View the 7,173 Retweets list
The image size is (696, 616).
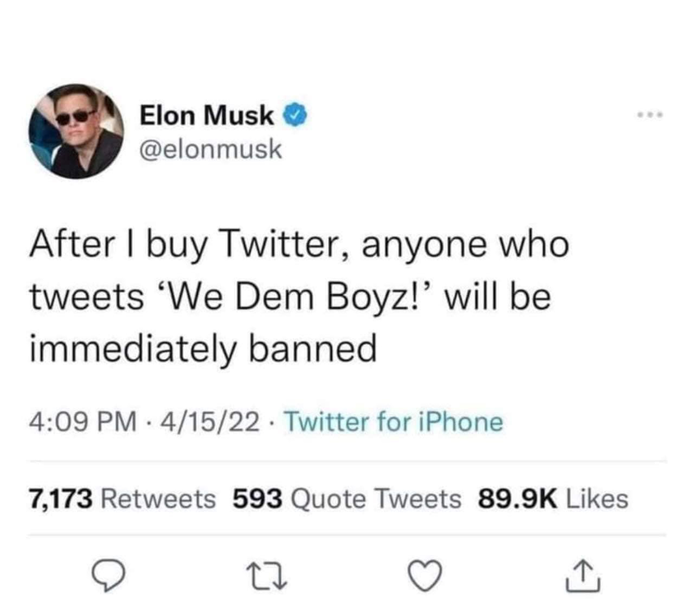(122, 498)
